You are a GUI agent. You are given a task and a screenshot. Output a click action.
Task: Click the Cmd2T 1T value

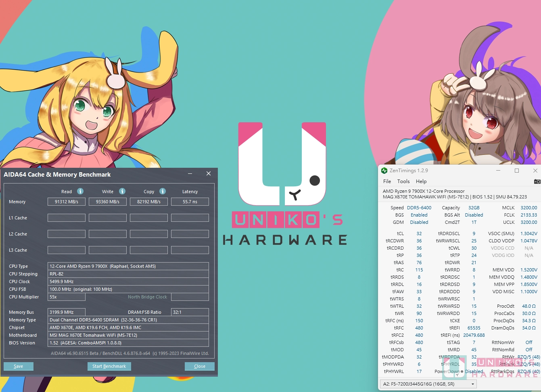[474, 222]
